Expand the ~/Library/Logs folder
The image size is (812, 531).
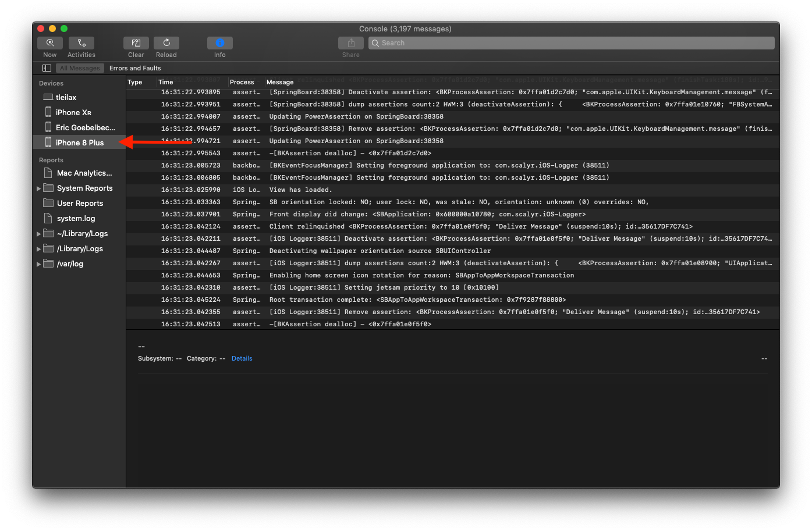pos(38,234)
